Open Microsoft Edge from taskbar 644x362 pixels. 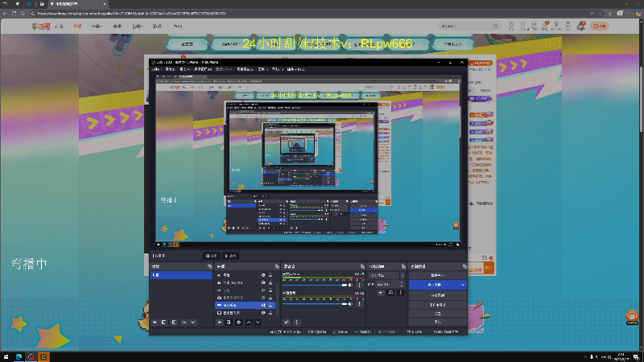(x=19, y=357)
